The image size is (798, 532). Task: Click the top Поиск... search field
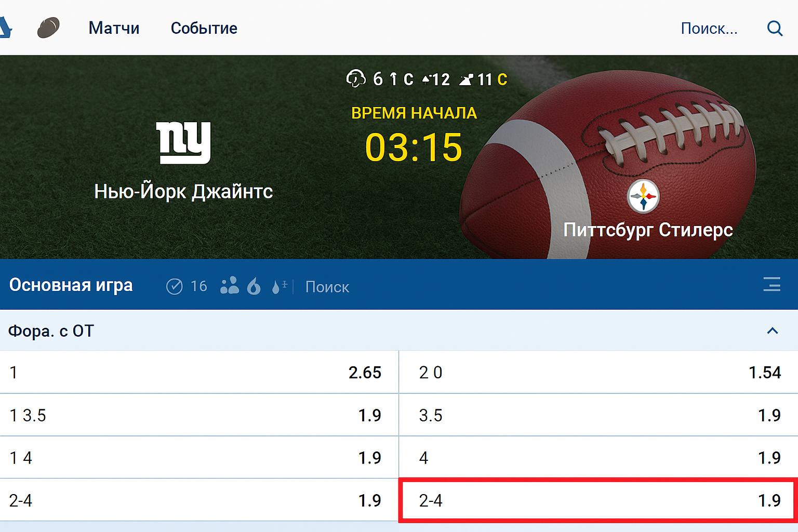click(709, 29)
